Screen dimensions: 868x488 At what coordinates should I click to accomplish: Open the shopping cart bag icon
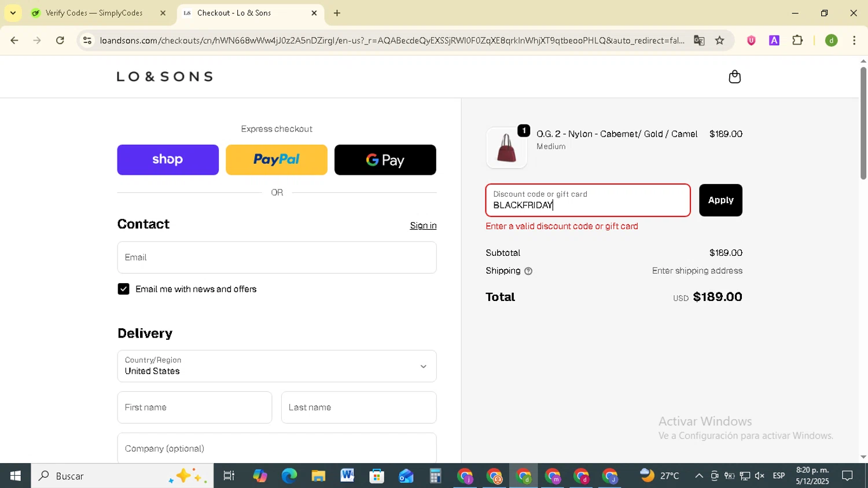click(x=734, y=76)
